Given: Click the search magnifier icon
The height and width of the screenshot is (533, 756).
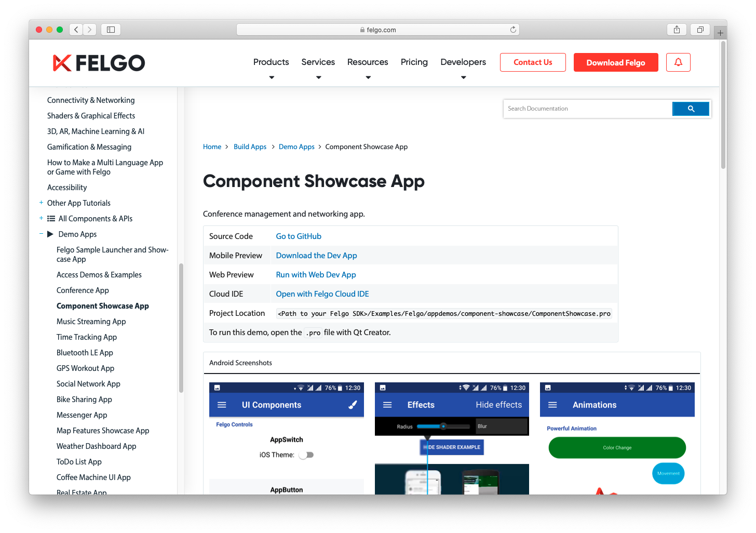Looking at the screenshot, I should point(691,109).
